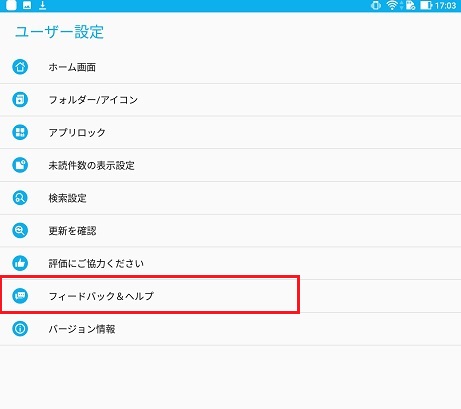Tap the thumbs-up icon for 評価にご協力ください
This screenshot has height=409, width=461.
[x=20, y=263]
